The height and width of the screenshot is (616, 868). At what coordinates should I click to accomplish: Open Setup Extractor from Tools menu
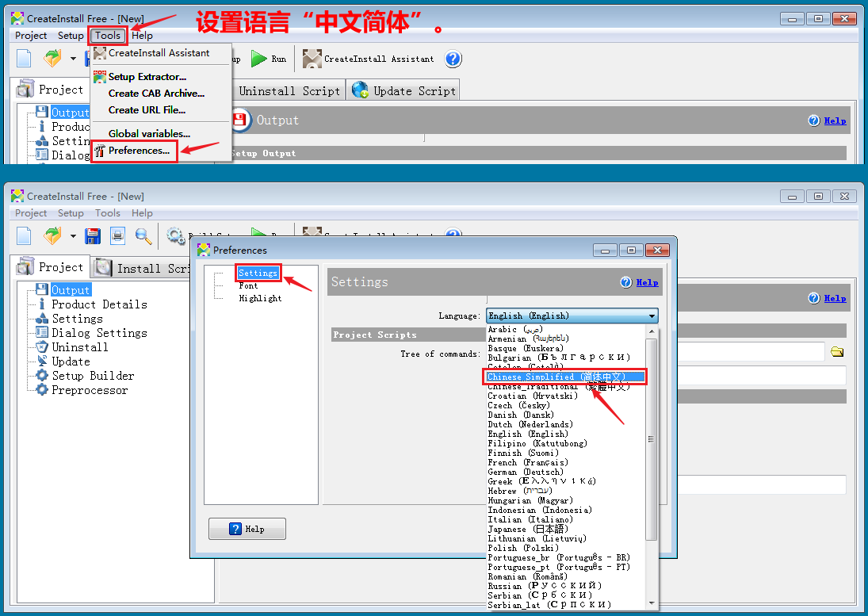tap(147, 77)
